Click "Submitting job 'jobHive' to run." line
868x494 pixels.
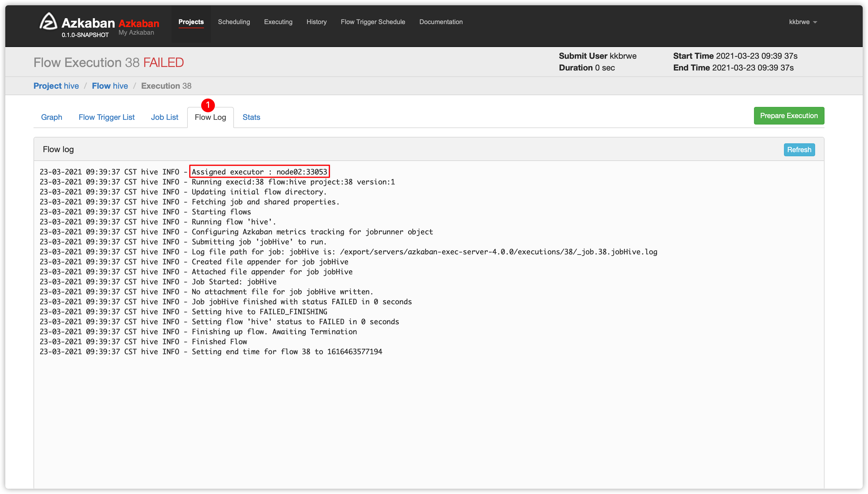[183, 242]
